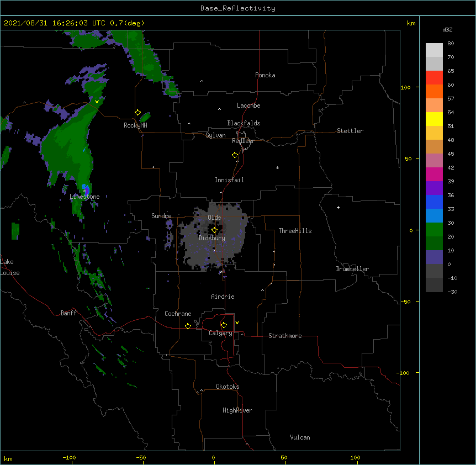Click the Olds label
The height and width of the screenshot is (465, 476).
(x=214, y=218)
